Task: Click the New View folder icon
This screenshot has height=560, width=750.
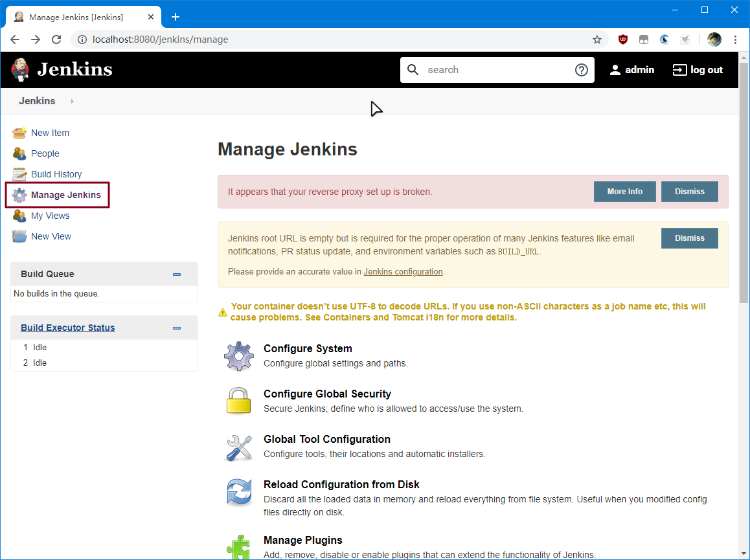Action: coord(19,236)
